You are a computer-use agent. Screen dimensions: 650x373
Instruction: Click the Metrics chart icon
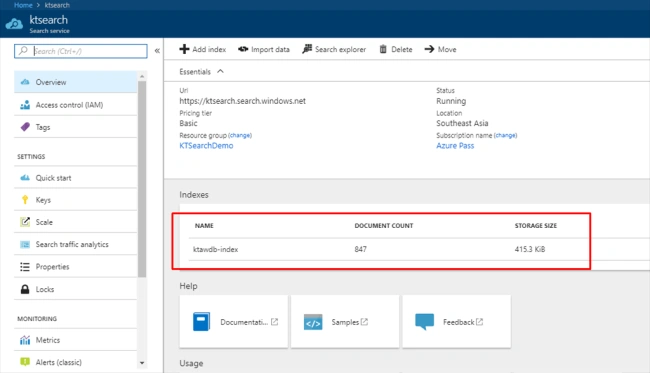(x=25, y=340)
